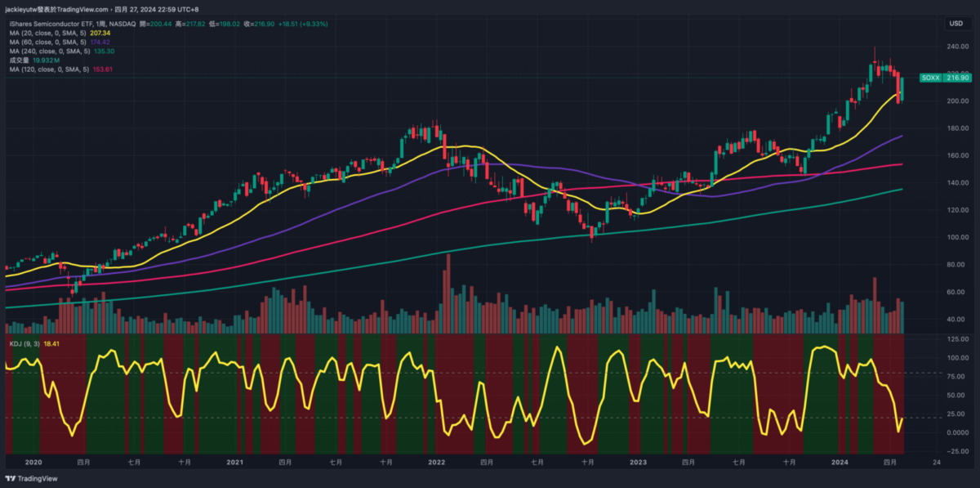
Task: Select the 2023 time axis marker
Action: pos(638,462)
